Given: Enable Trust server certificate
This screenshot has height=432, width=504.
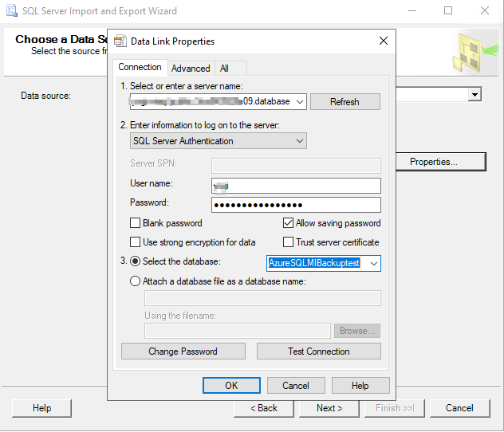Looking at the screenshot, I should tap(288, 242).
